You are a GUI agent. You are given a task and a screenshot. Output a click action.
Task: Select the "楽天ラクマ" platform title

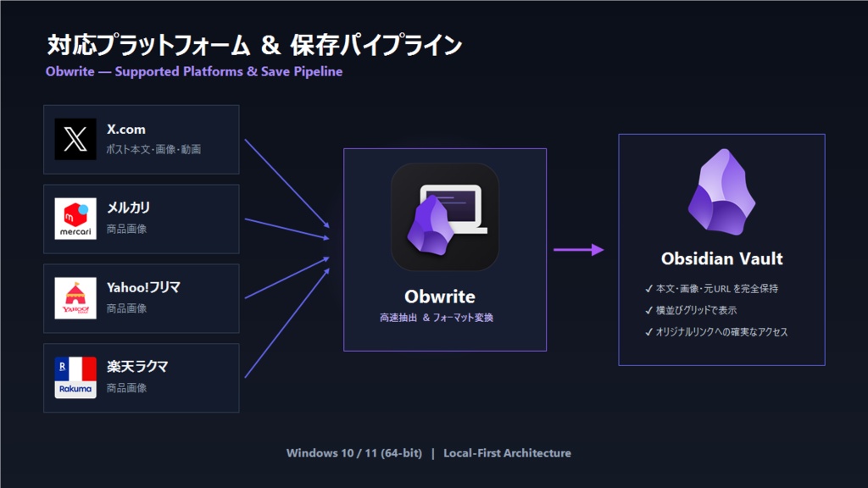[x=137, y=366]
